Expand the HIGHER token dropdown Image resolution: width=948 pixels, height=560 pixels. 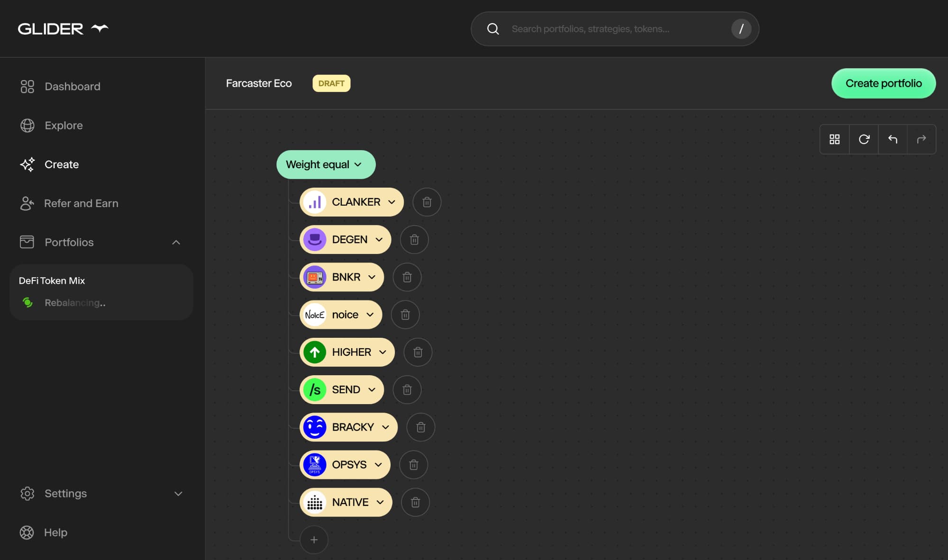pos(383,352)
